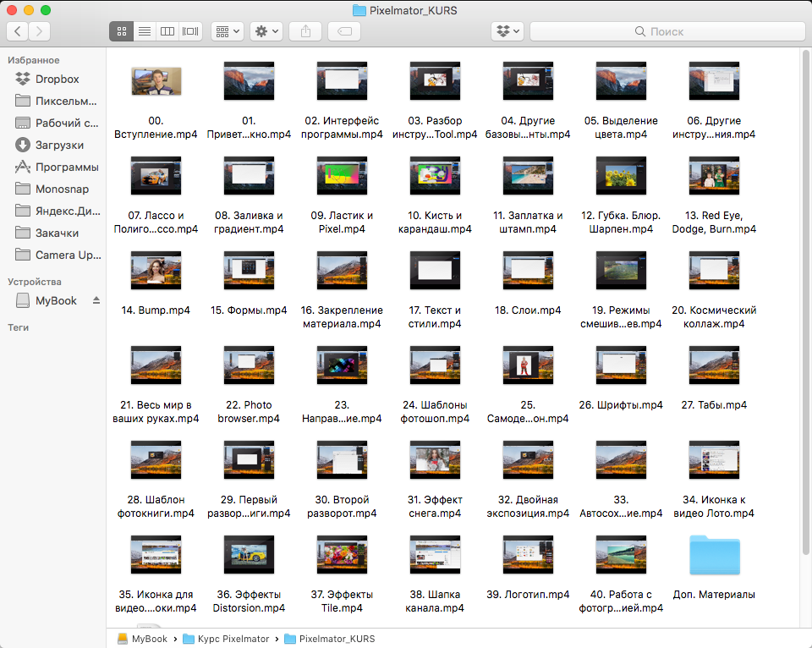
Task: Select the 13. Red Eye, Dodge, Burn.mp4 icon
Action: click(714, 176)
